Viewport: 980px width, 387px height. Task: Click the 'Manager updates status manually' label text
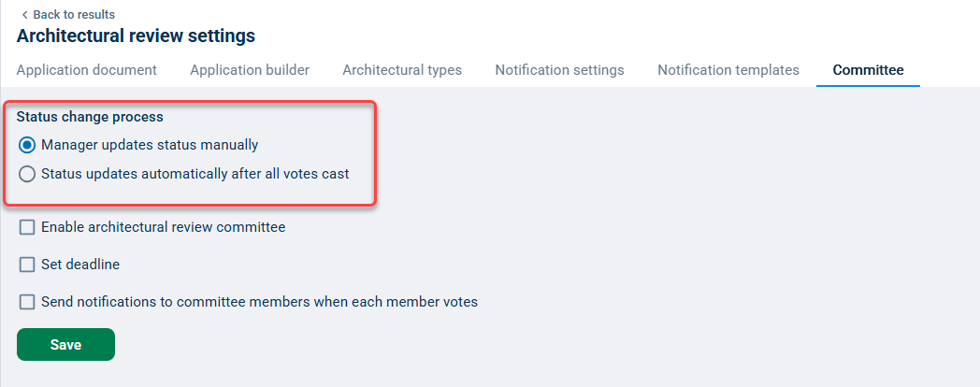click(150, 145)
